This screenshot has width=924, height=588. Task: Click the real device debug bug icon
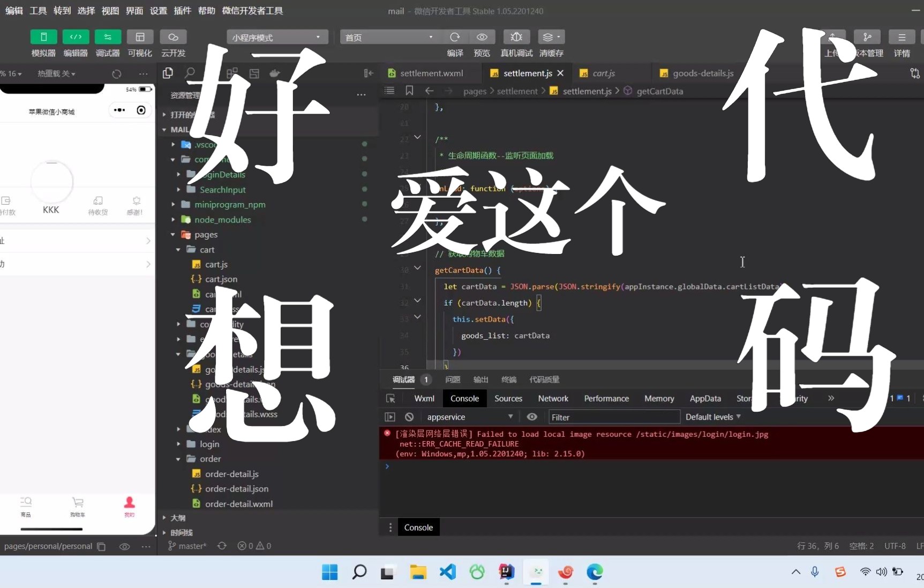click(516, 37)
